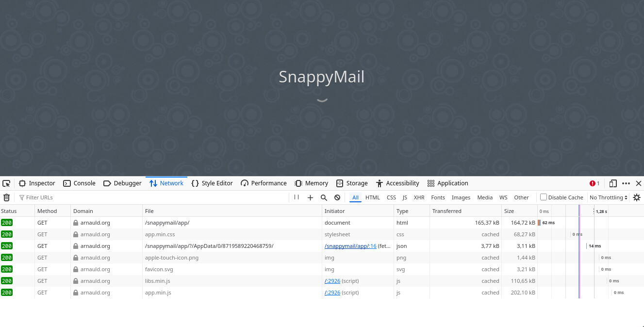Image resolution: width=644 pixels, height=327 pixels.
Task: Select the app.min.css request row
Action: tap(322, 234)
